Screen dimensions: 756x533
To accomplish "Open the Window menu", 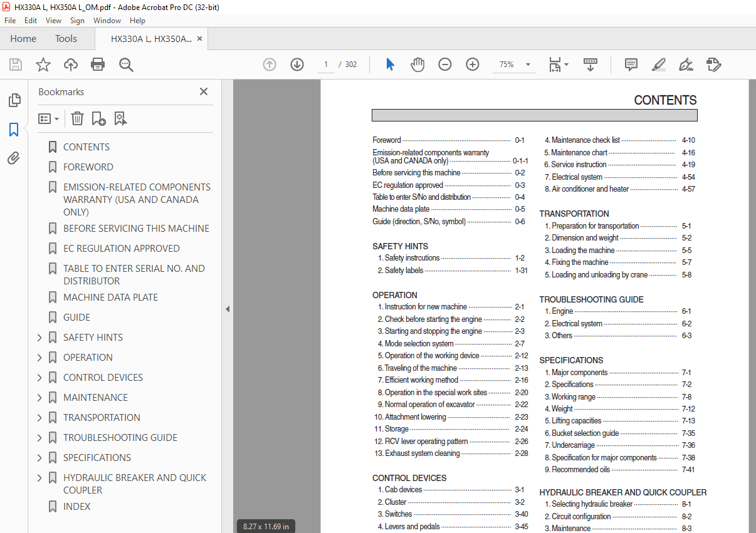I will coord(107,21).
